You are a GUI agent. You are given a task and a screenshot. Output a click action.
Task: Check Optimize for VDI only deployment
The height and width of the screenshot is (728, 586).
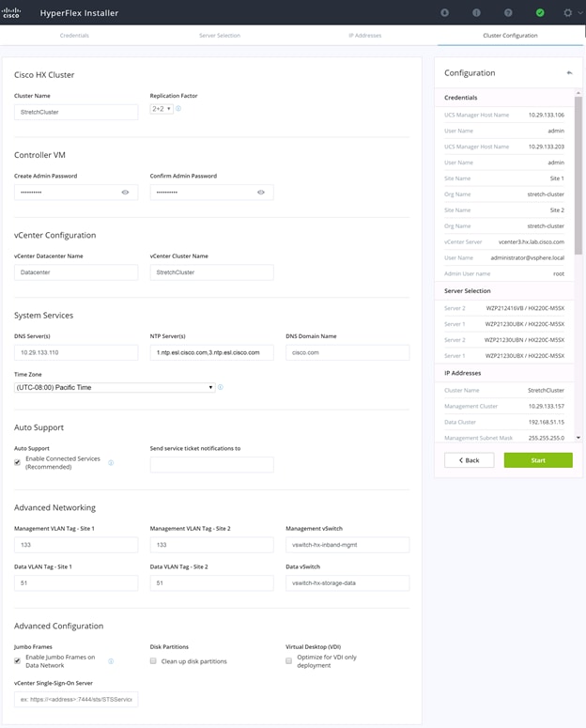[289, 660]
